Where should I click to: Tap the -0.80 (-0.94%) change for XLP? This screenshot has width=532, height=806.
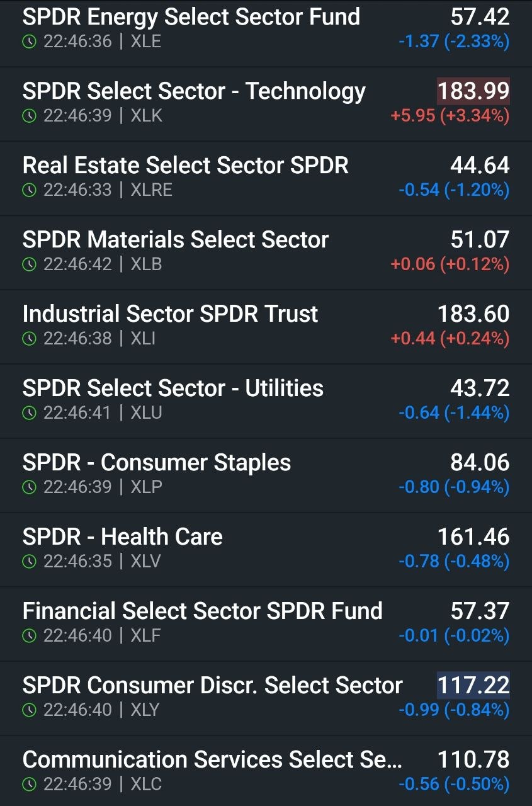pos(454,487)
